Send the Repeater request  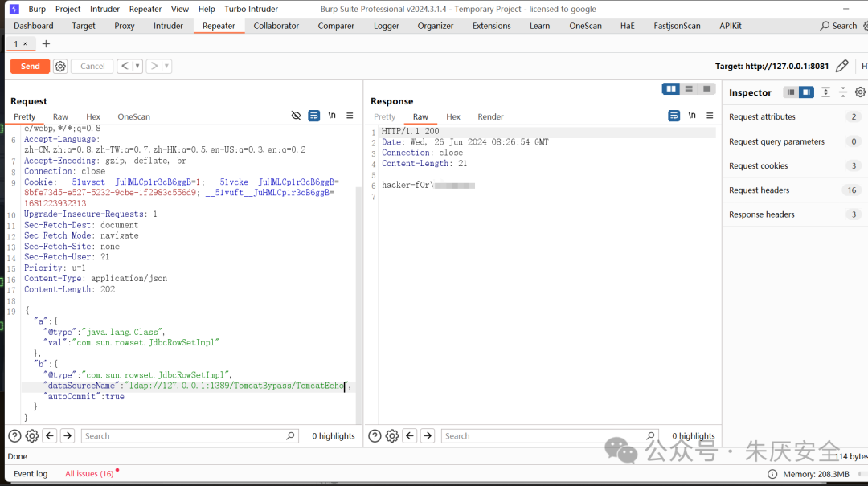point(30,67)
